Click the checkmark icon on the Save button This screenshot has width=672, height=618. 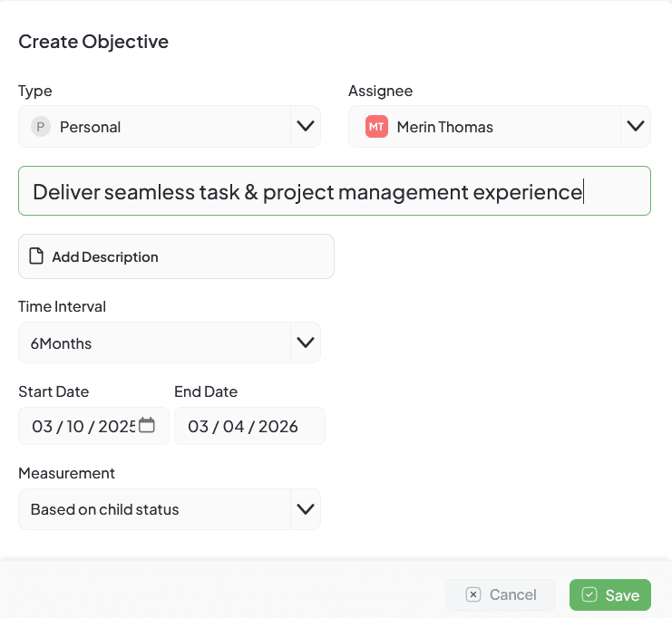(589, 594)
